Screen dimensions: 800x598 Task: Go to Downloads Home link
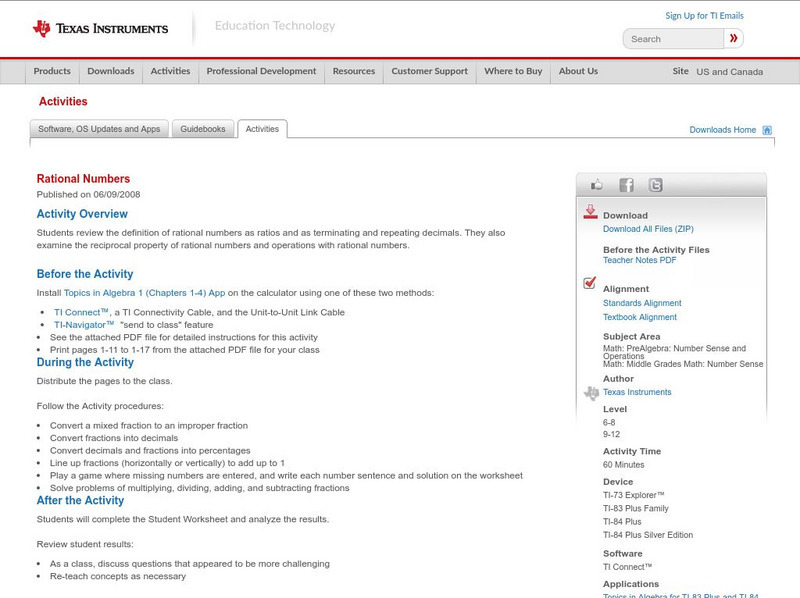(722, 130)
